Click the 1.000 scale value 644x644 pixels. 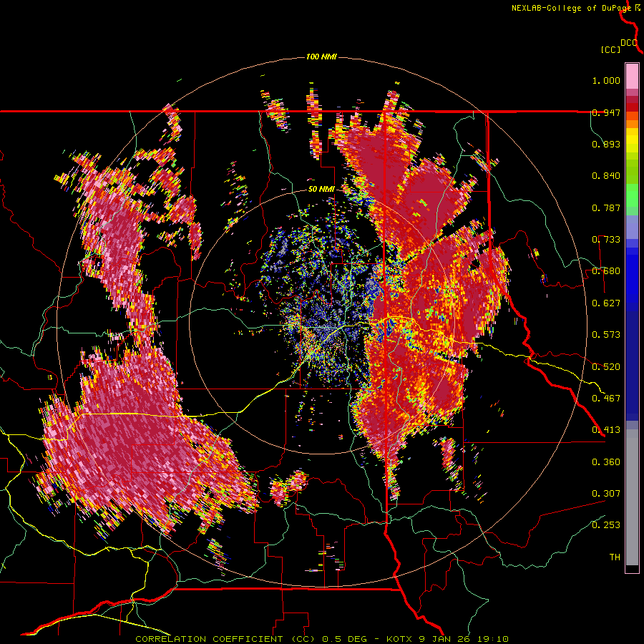606,80
